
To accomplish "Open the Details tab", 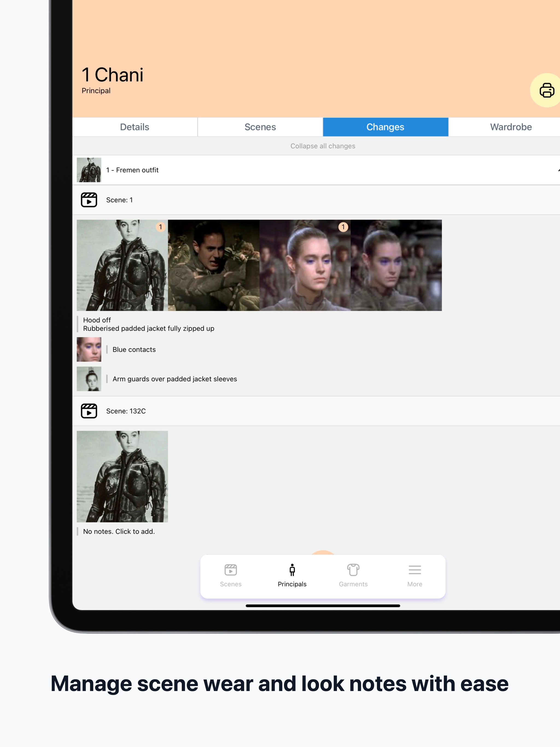I will [x=135, y=127].
